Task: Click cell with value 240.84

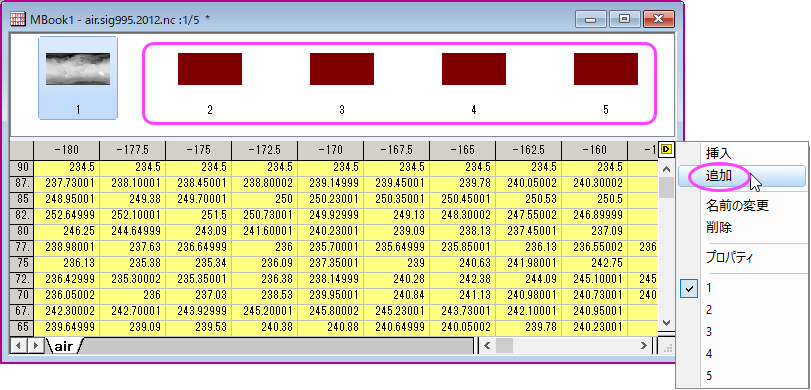Action: [x=397, y=296]
